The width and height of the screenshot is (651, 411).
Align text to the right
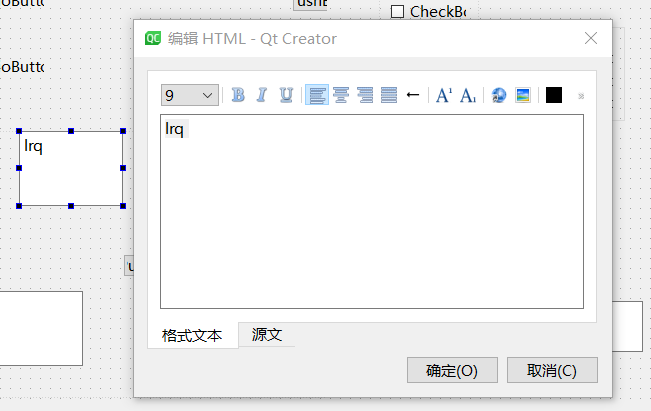tap(365, 95)
